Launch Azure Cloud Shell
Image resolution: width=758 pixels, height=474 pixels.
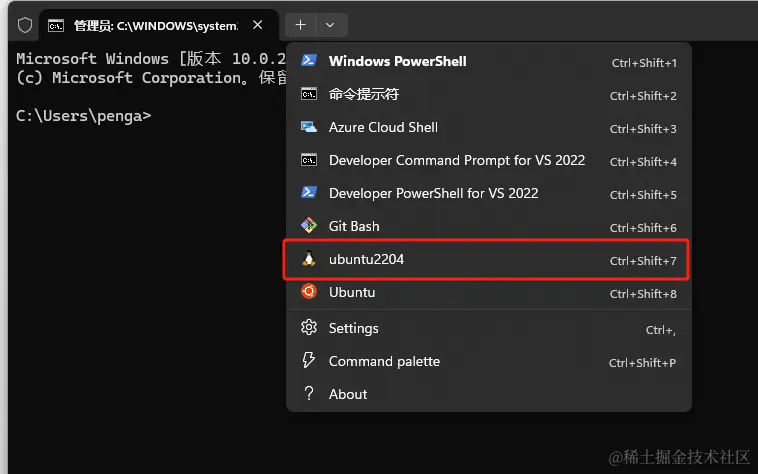coord(488,128)
